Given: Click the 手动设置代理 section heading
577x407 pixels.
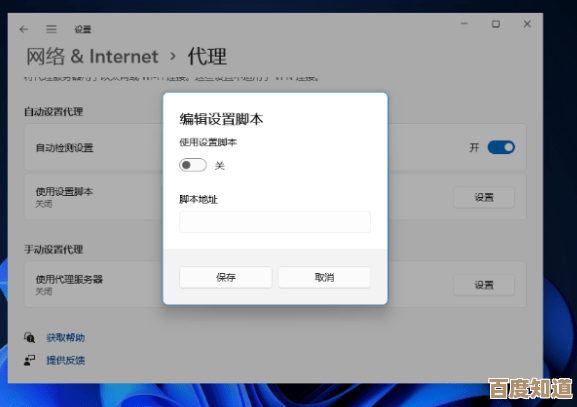Looking at the screenshot, I should (x=54, y=249).
